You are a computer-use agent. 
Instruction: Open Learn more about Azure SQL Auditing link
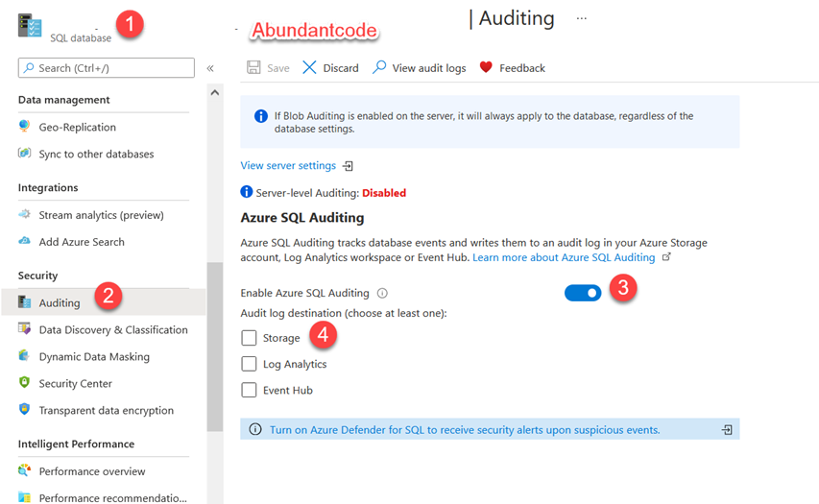click(x=564, y=257)
